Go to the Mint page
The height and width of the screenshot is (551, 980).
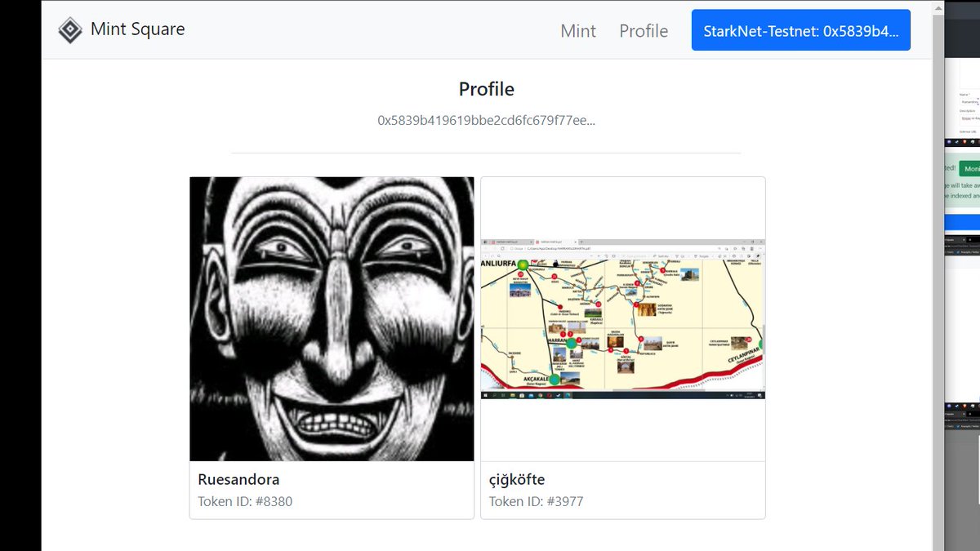pyautogui.click(x=578, y=31)
